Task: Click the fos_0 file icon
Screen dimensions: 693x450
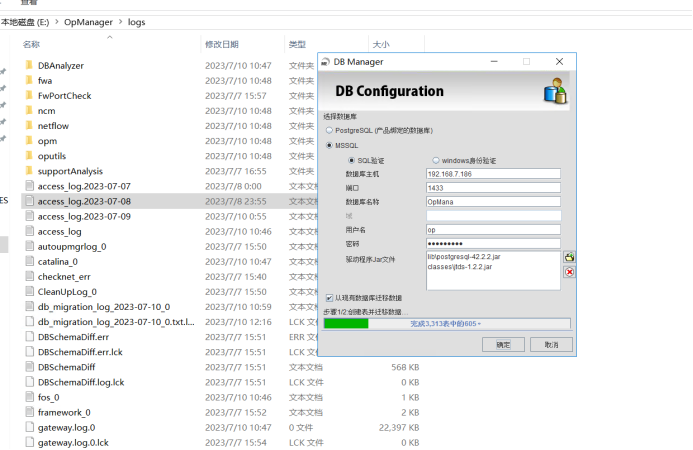Action: (30, 397)
